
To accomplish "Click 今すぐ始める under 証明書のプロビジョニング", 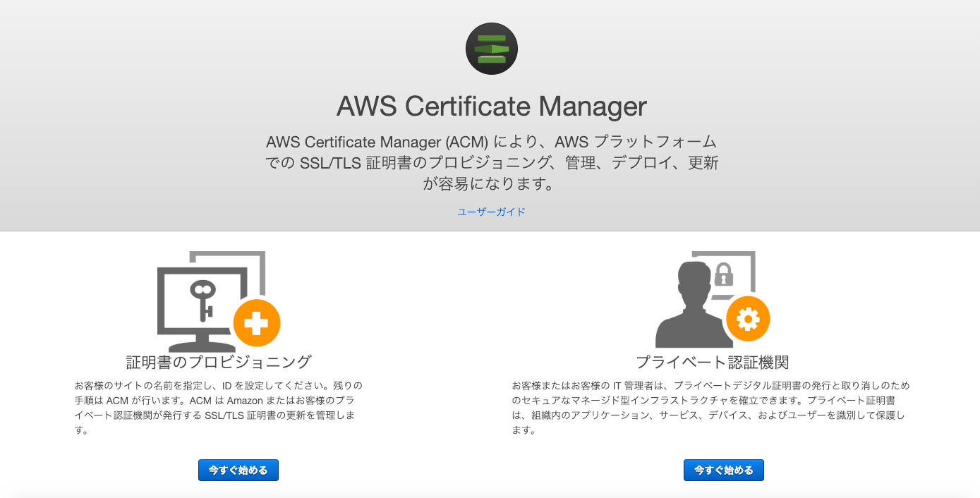I will tap(238, 470).
